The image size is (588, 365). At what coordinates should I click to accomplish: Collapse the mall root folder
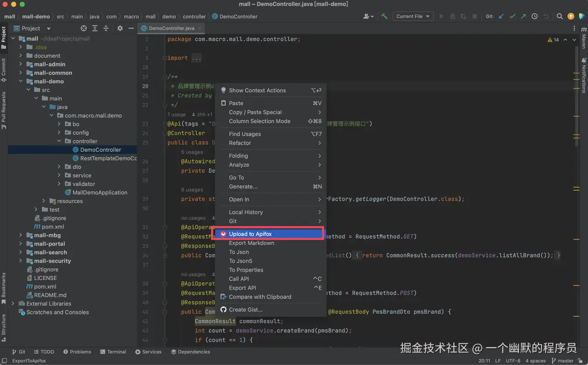(x=13, y=39)
